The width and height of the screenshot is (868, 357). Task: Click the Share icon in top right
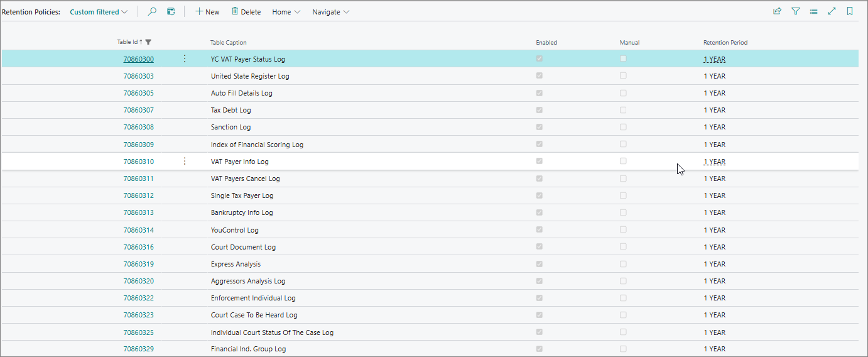(x=777, y=11)
